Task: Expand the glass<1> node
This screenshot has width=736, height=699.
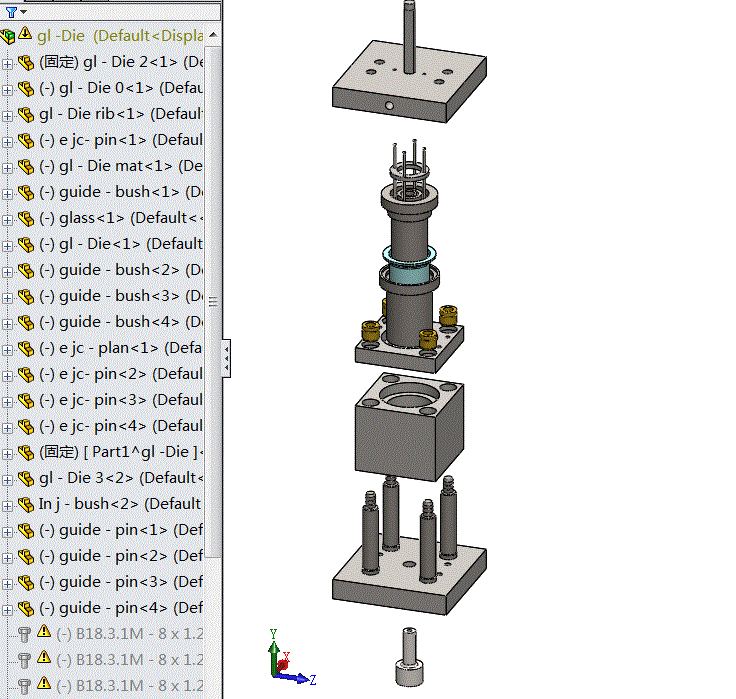Action: tap(7, 219)
